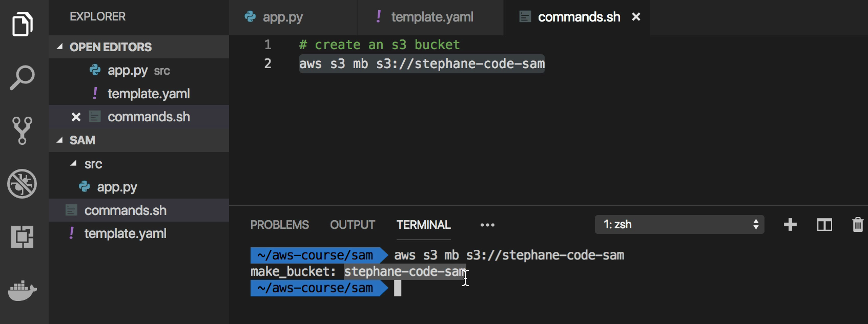Open the Output panel tab
868x324 pixels.
pyautogui.click(x=353, y=225)
